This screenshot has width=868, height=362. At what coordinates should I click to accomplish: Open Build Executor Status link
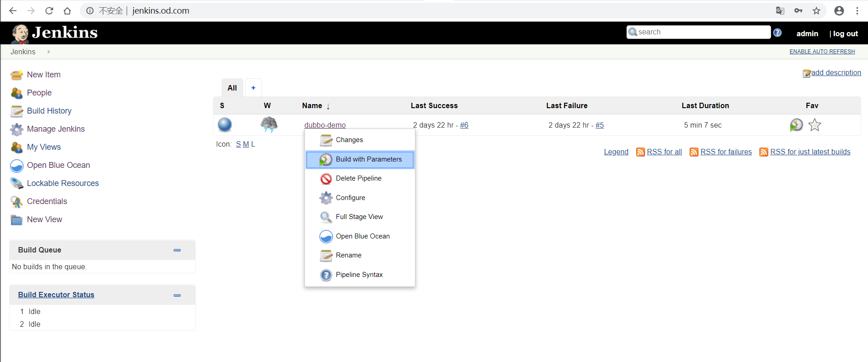coord(56,295)
